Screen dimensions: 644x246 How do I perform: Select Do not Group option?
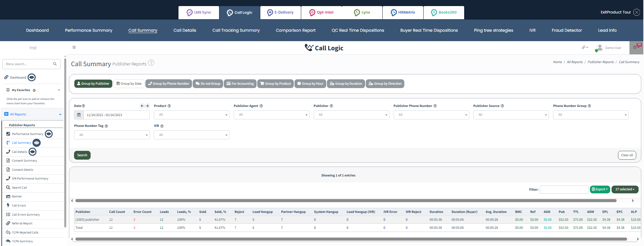tap(208, 84)
